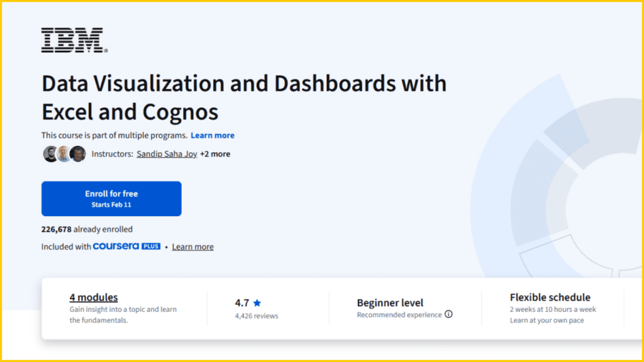Click the Coursera Plus logo
This screenshot has height=362, width=644.
click(126, 246)
